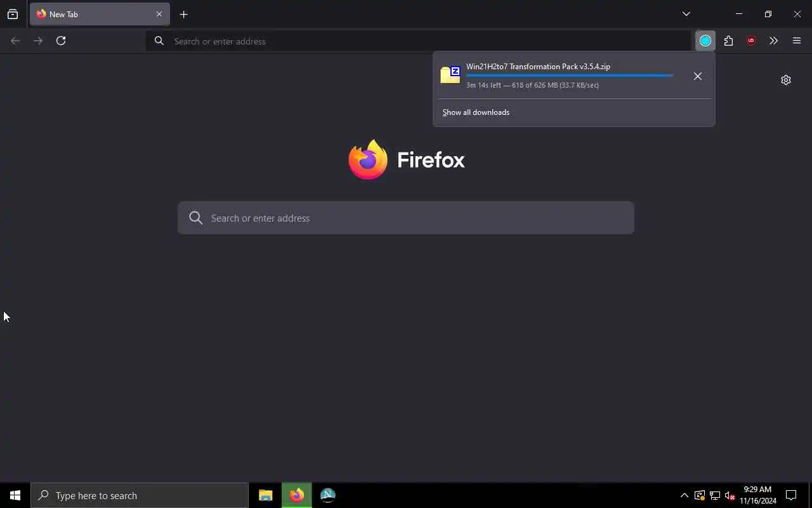Click the Firefox logo on the page

coord(368,159)
